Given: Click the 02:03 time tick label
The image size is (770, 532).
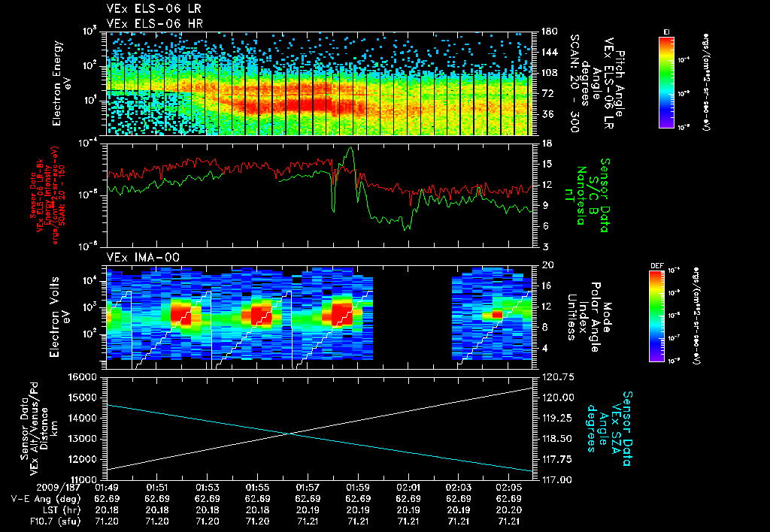Looking at the screenshot, I should pyautogui.click(x=458, y=488).
